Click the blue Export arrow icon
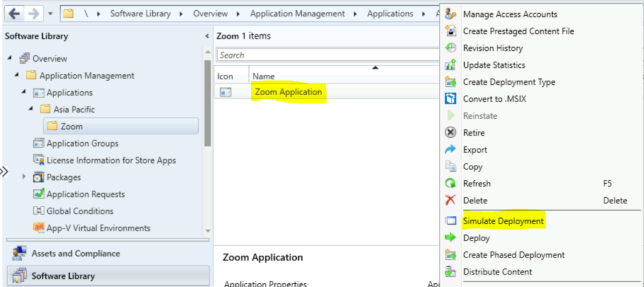The image size is (644, 287). [x=450, y=150]
